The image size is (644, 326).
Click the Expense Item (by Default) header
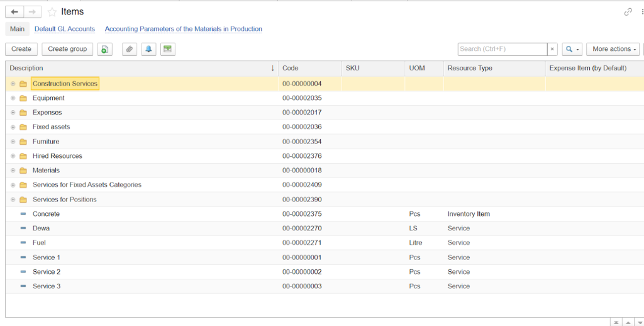594,68
